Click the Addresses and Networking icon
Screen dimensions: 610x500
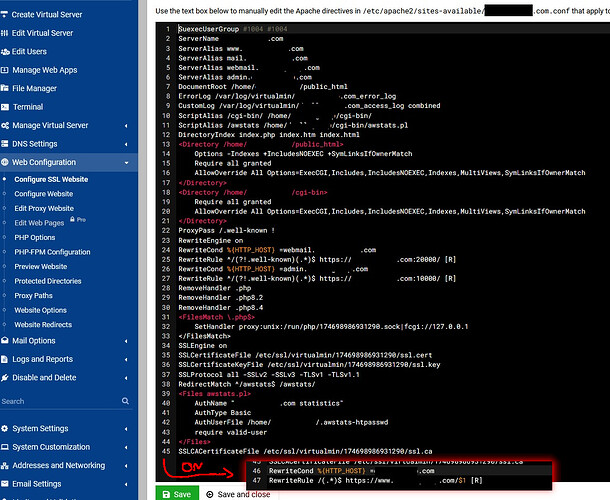pos(5,466)
